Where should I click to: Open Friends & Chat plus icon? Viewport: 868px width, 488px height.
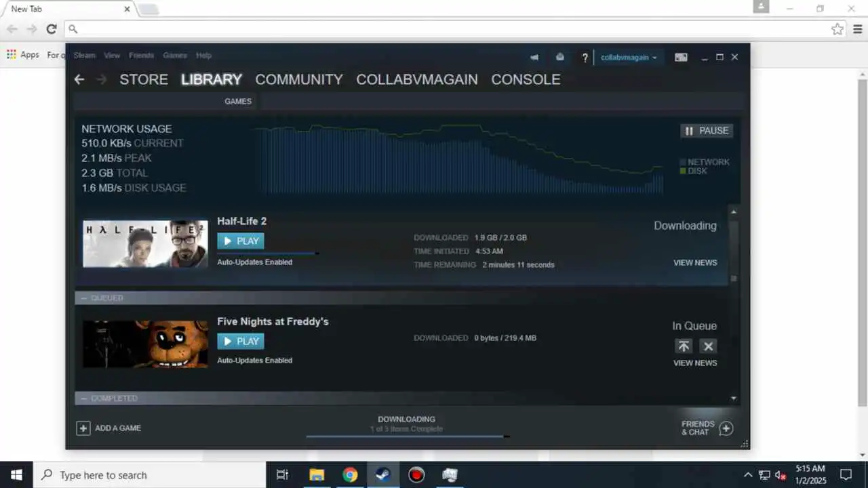(726, 428)
